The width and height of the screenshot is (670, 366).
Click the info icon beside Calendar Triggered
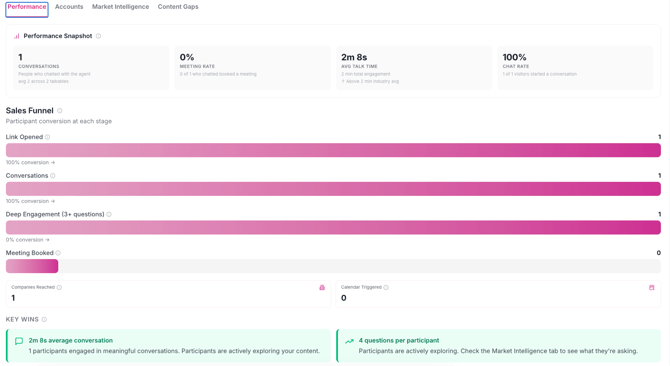tap(386, 287)
